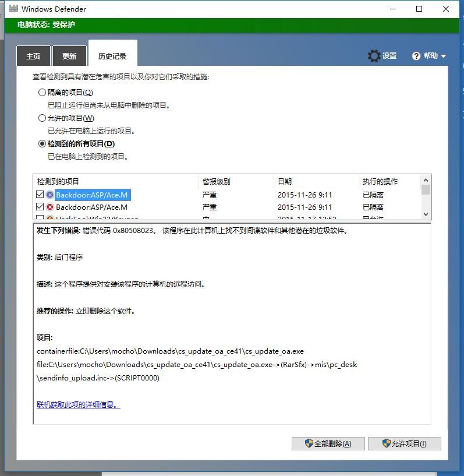The width and height of the screenshot is (464, 476).
Task: Select the 隔离的项目 radio button
Action: pos(42,92)
